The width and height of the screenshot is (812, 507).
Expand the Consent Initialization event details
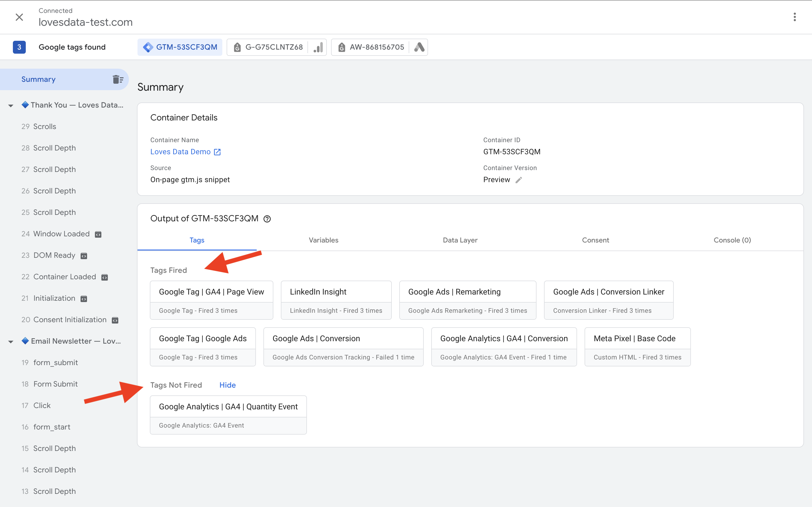pos(115,320)
